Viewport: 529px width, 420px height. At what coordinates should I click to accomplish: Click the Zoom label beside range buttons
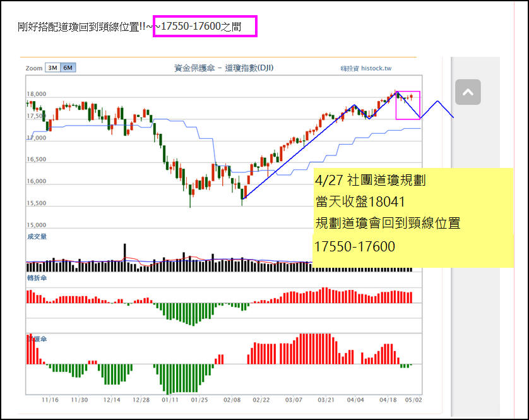[x=34, y=68]
